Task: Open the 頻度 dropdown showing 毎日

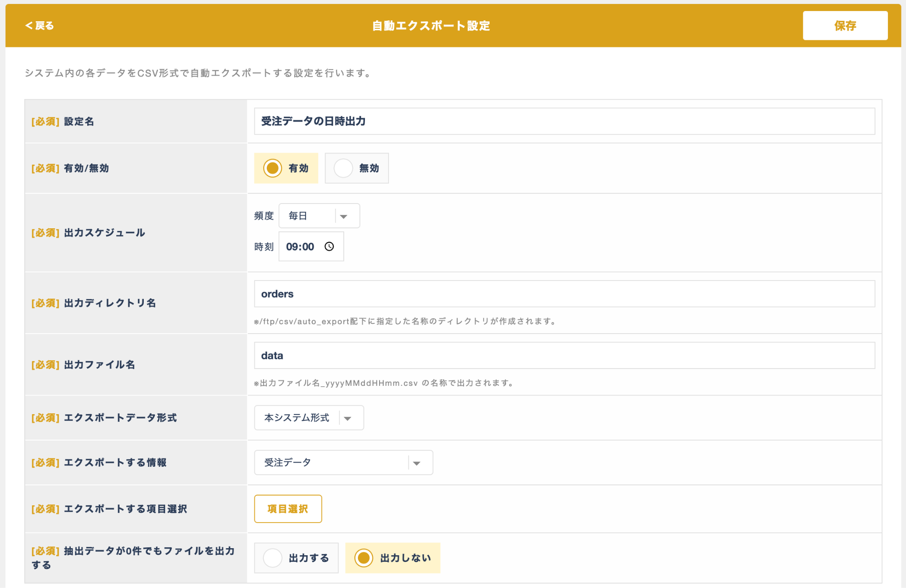Action: 319,216
